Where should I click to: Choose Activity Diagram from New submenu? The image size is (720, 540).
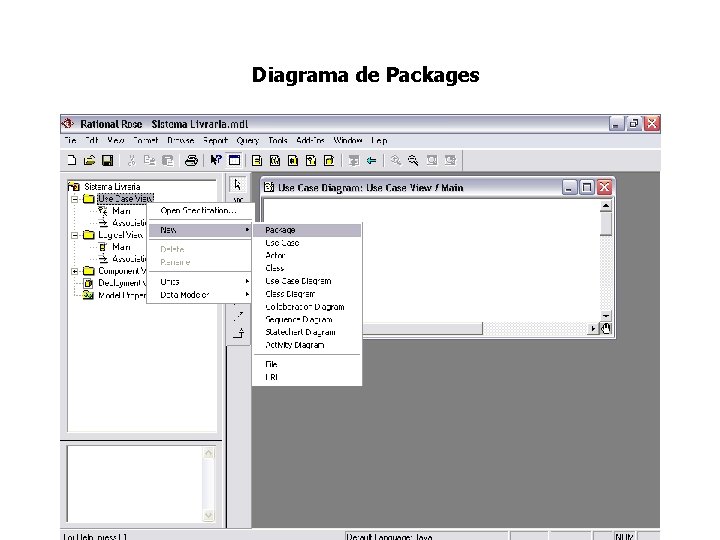(x=307, y=345)
